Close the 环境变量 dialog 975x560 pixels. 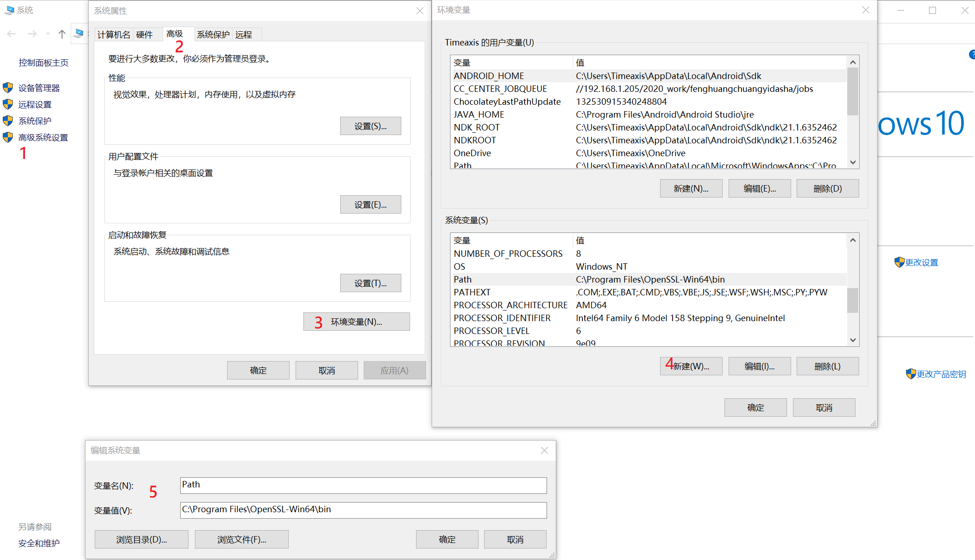[x=866, y=10]
